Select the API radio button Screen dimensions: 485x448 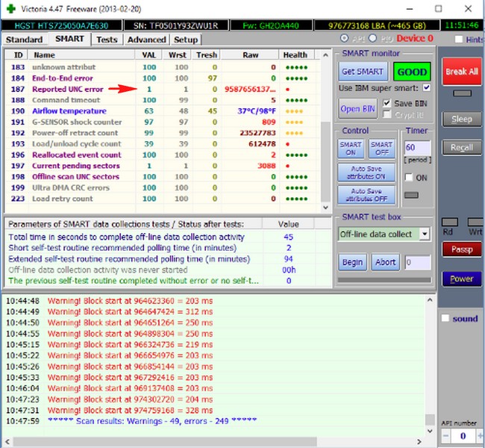[344, 39]
